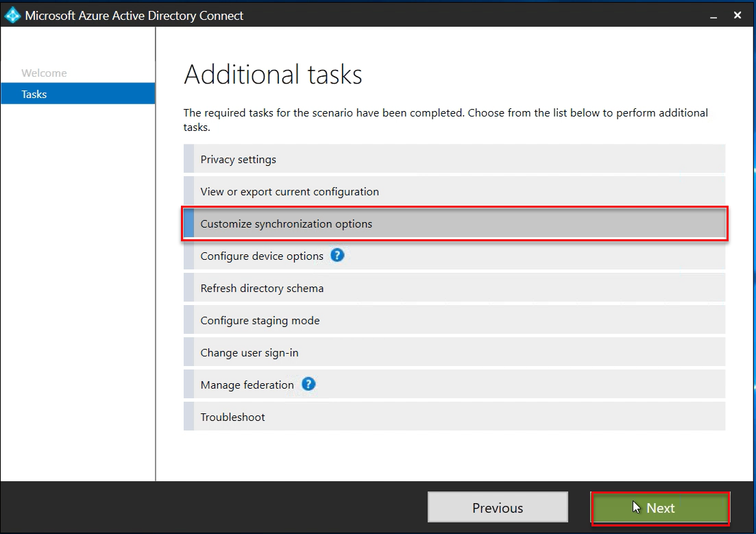Viewport: 756px width, 534px height.
Task: Close the Azure AD Connect wizard
Action: pos(737,15)
